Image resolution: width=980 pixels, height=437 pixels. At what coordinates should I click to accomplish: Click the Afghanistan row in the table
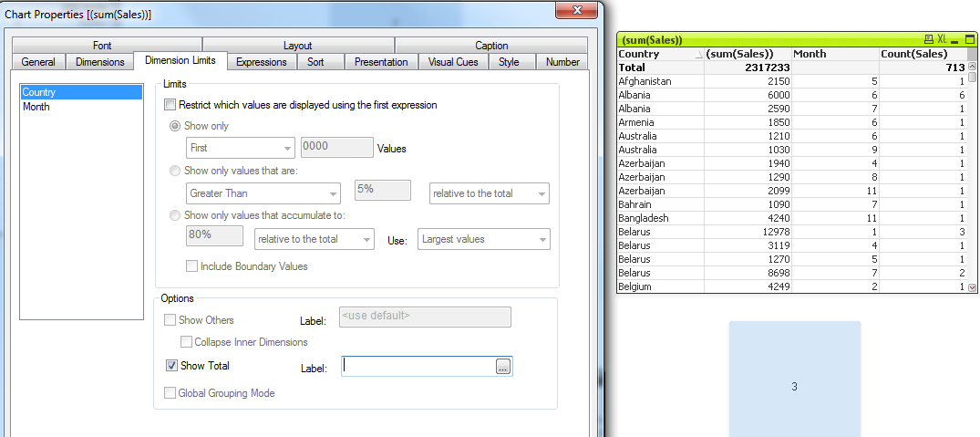792,81
